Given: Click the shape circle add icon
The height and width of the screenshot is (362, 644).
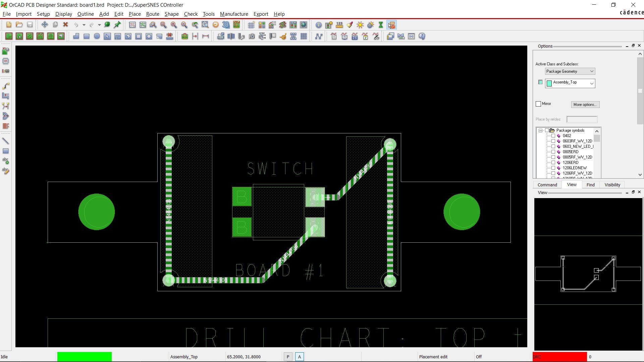Looking at the screenshot, I should (x=97, y=36).
